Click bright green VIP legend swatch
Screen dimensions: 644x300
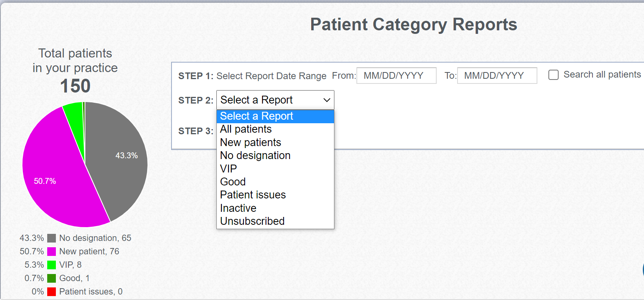pos(52,265)
